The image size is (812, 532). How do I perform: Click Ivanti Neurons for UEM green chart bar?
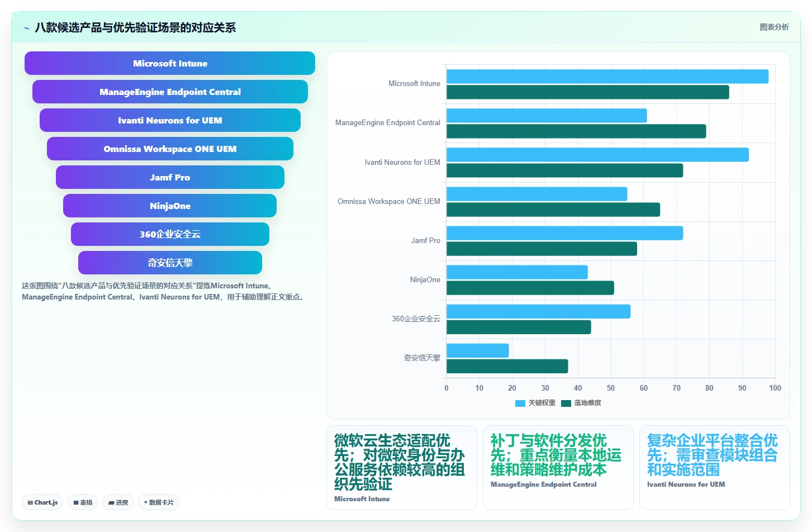coord(565,170)
